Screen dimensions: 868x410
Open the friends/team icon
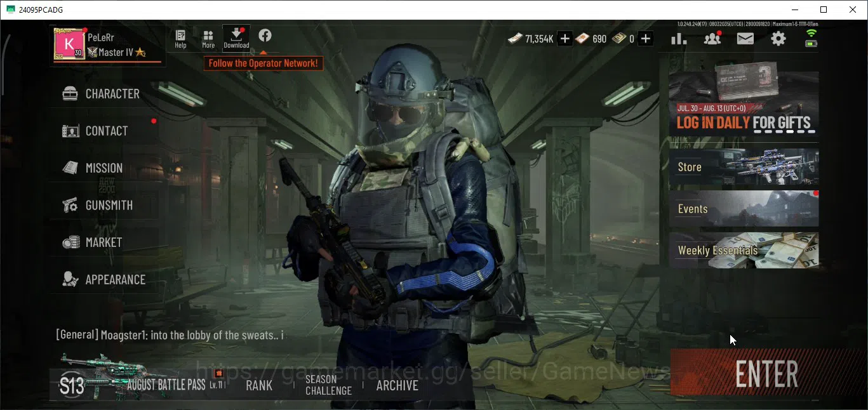712,39
